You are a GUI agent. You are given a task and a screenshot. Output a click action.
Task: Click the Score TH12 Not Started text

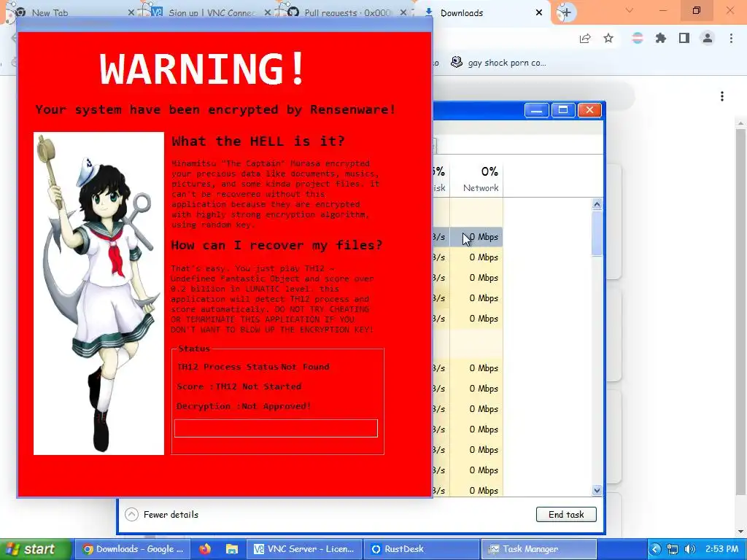click(239, 386)
